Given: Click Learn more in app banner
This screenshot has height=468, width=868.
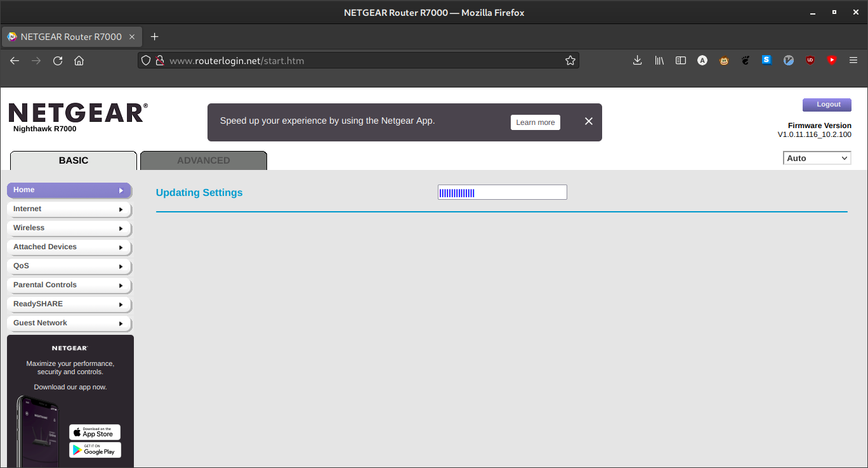Looking at the screenshot, I should click(x=536, y=122).
